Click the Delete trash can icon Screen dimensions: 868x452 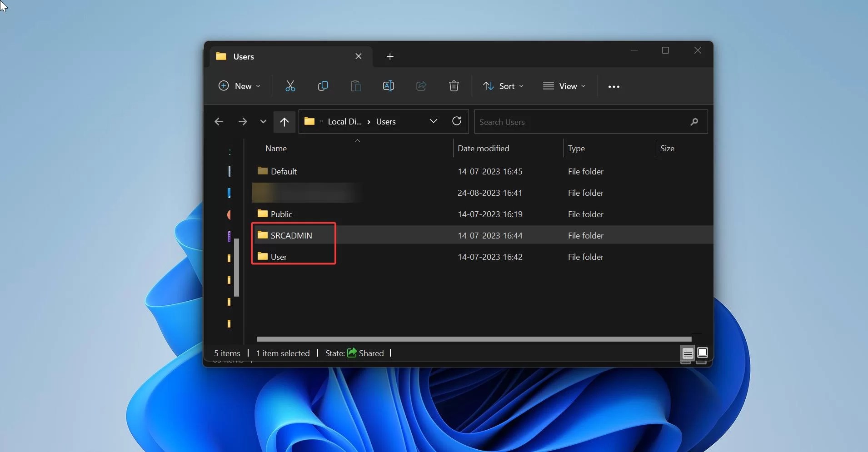[454, 86]
